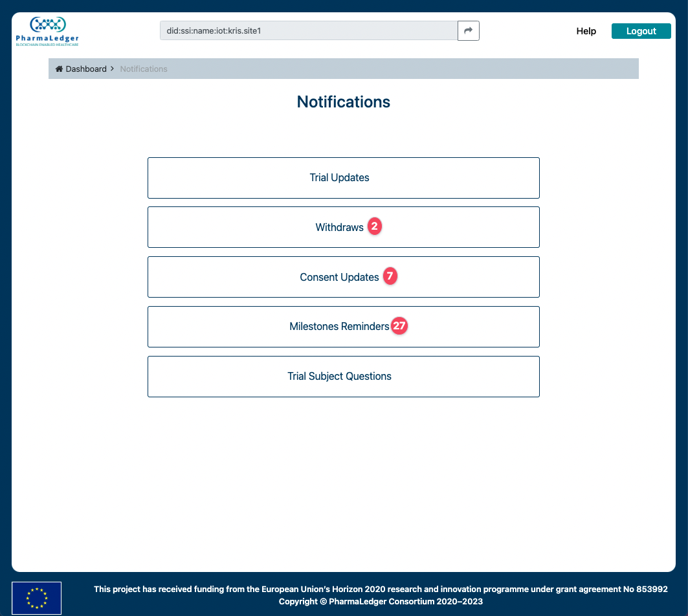
Task: Open the Trial Updates notifications
Action: 344,178
